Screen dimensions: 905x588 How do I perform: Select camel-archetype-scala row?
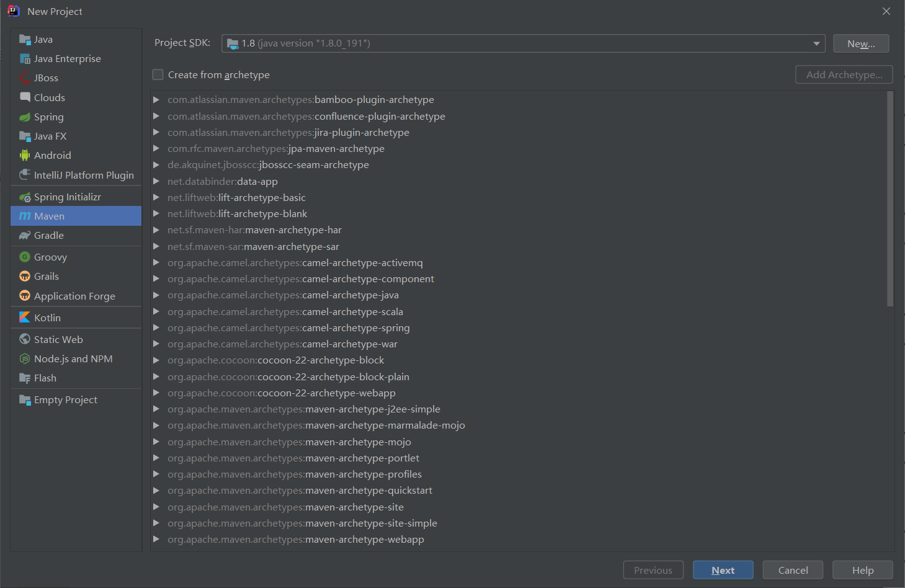519,311
